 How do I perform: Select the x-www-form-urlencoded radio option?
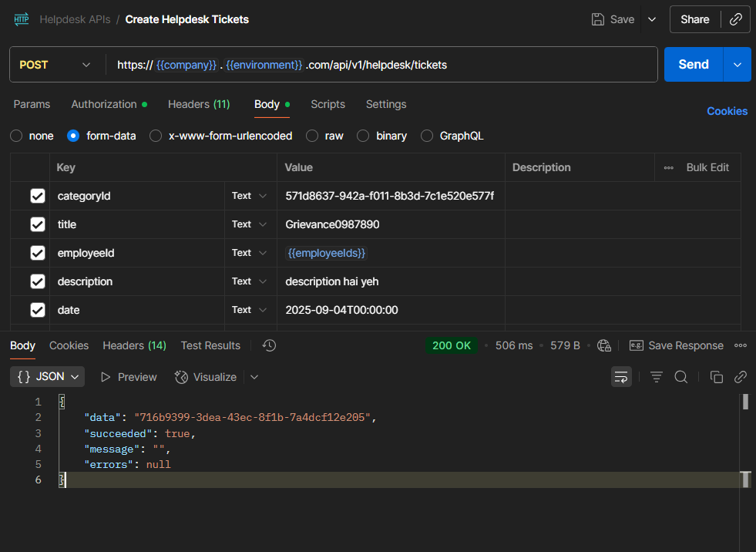[x=156, y=136]
